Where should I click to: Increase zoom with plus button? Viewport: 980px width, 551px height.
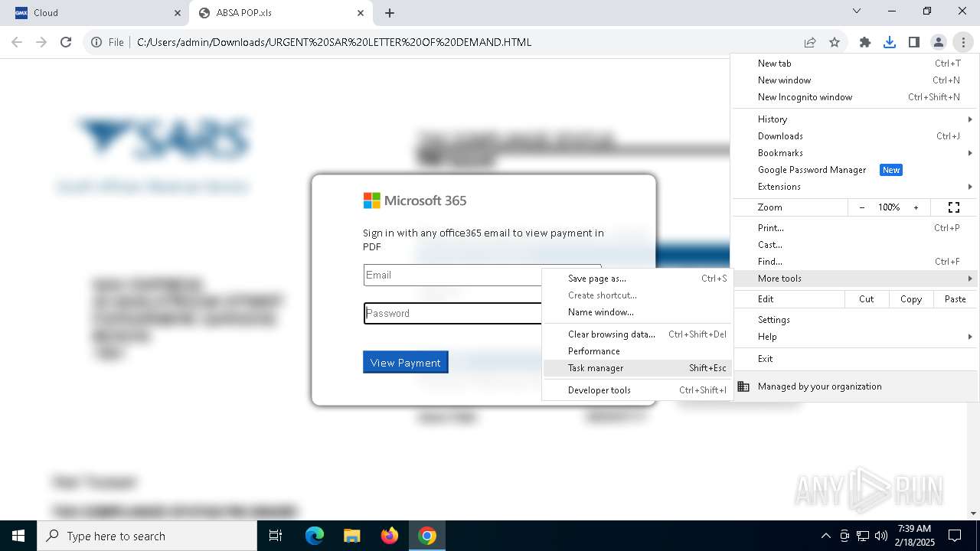pyautogui.click(x=916, y=207)
